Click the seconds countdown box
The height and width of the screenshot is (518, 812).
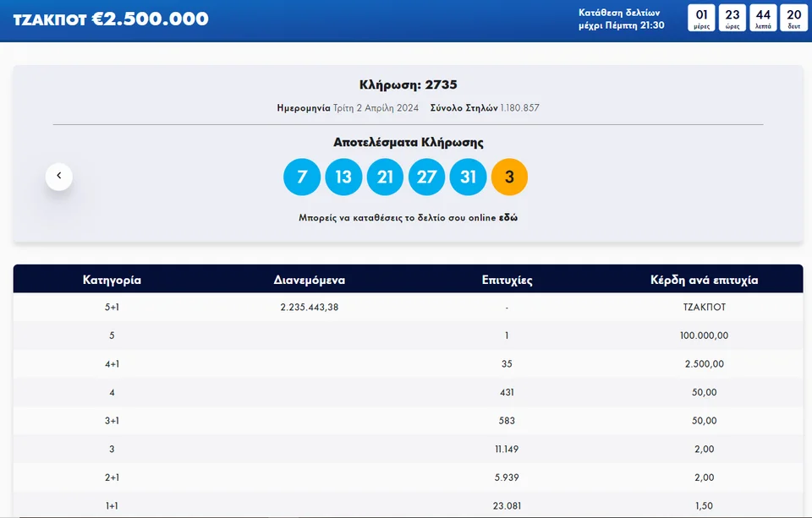793,18
